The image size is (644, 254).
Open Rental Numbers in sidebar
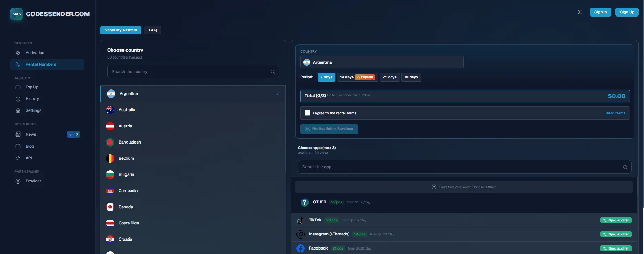tap(47, 65)
